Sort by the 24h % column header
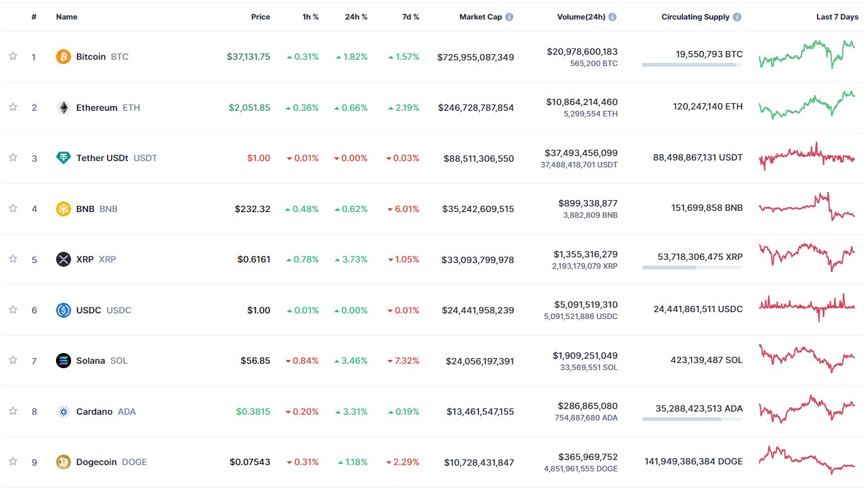This screenshot has width=868, height=489. [356, 17]
